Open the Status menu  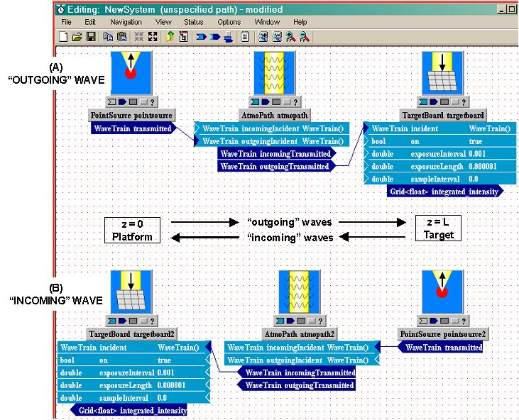pyautogui.click(x=194, y=22)
